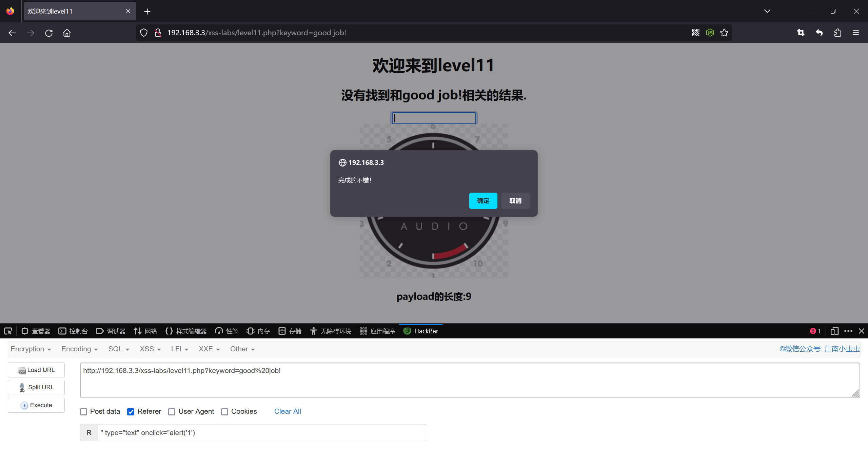Viewport: 868px width, 449px height.
Task: Click the Split URL button
Action: click(36, 387)
